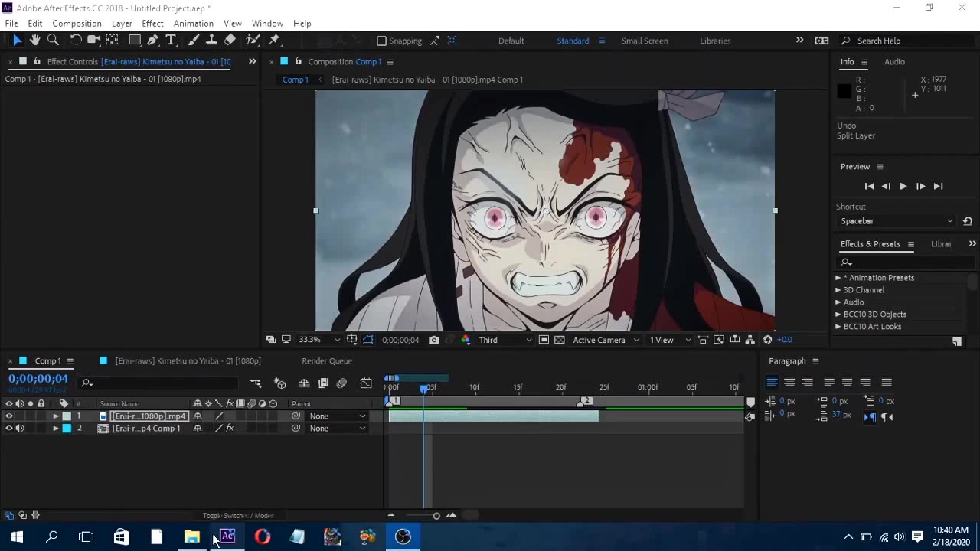The height and width of the screenshot is (551, 980).
Task: Select the Clone Stamp tool
Action: click(211, 41)
